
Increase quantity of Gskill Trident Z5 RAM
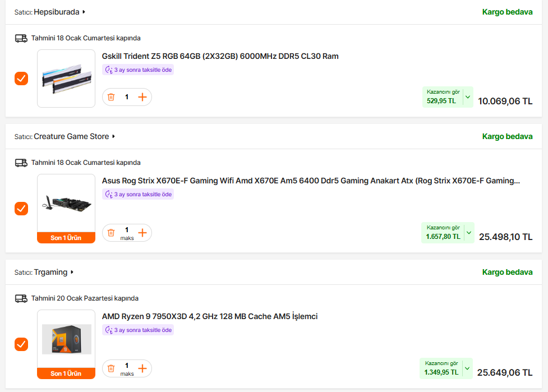(142, 97)
